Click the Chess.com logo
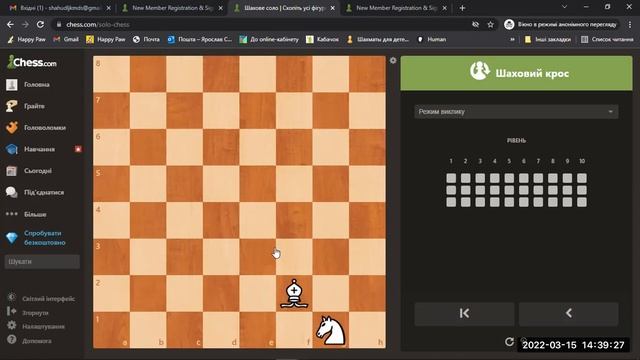This screenshot has height=360, width=640. 32,62
